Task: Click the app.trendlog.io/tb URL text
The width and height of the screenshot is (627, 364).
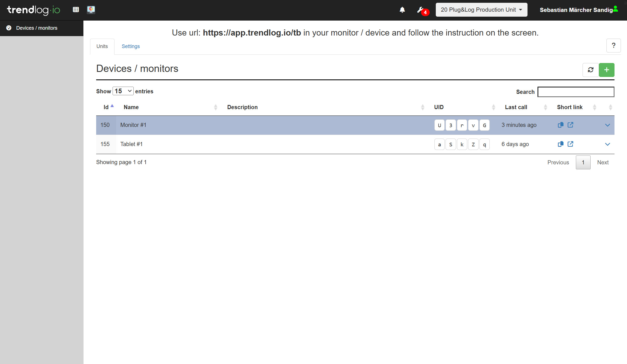Action: point(252,33)
